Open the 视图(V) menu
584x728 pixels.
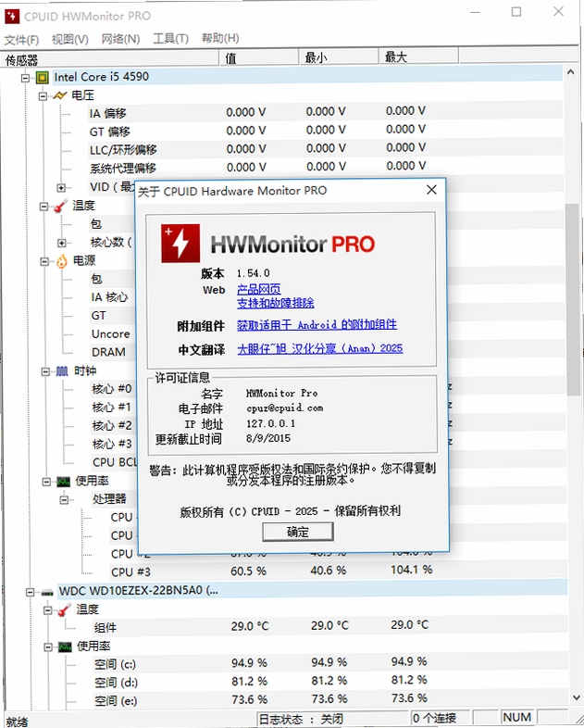point(70,39)
